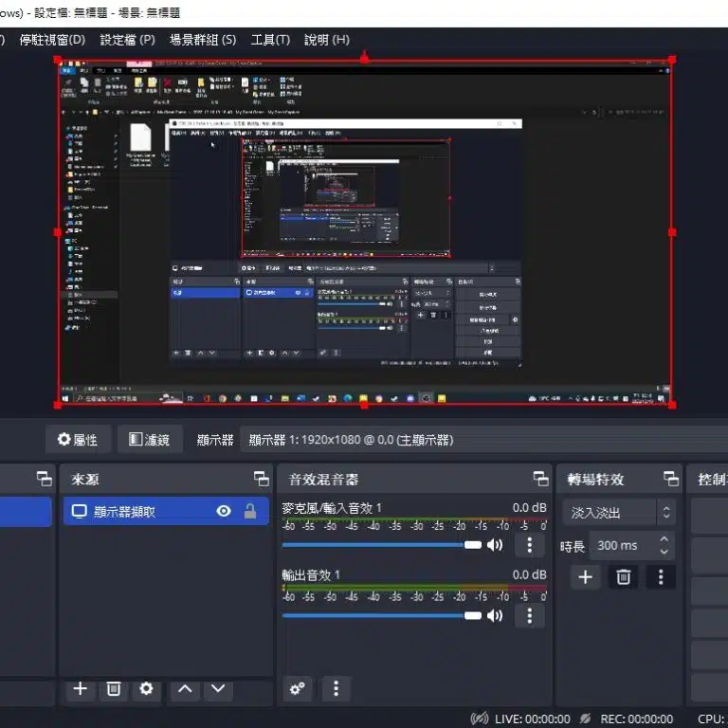
Task: Move source up with up arrow
Action: point(186,689)
